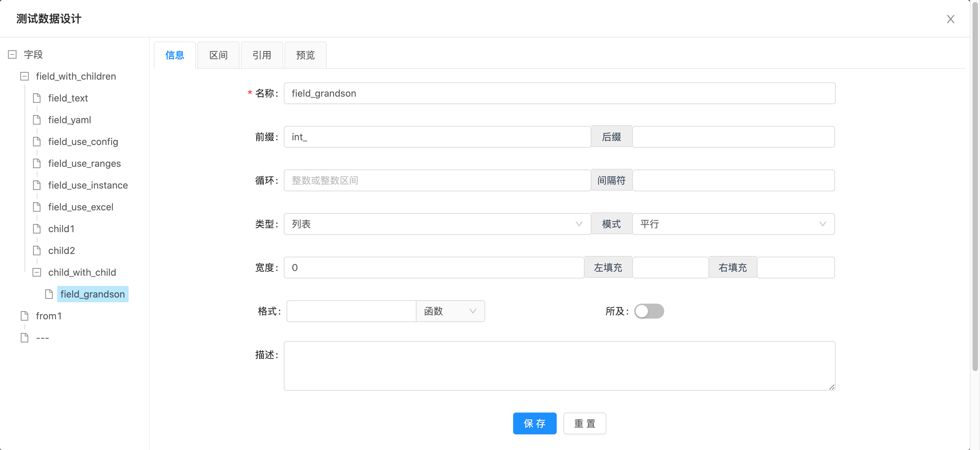Click the file icon next to --- node
The image size is (980, 450).
coord(25,338)
